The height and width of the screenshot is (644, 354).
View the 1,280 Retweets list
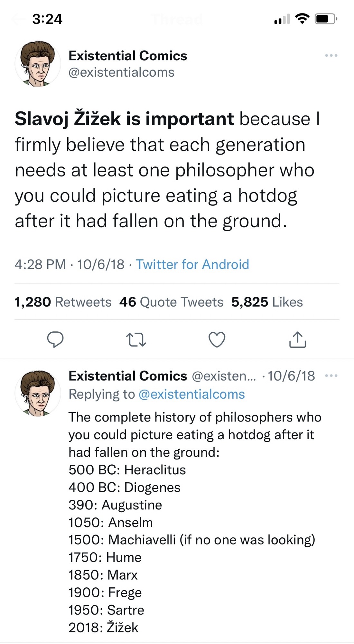[63, 302]
